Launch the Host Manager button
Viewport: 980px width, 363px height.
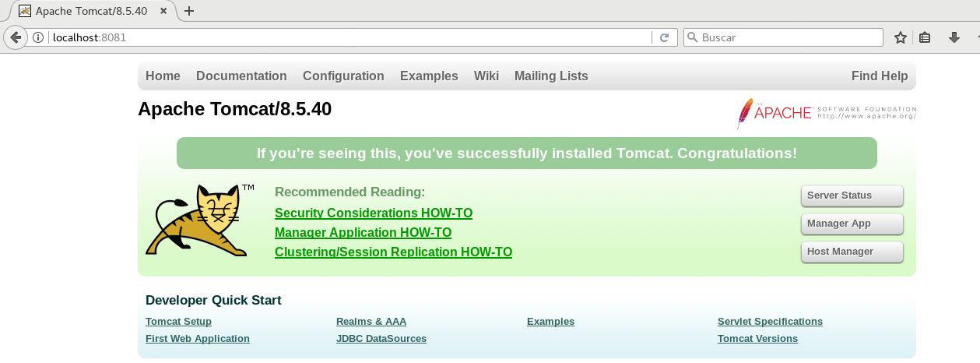tap(852, 252)
